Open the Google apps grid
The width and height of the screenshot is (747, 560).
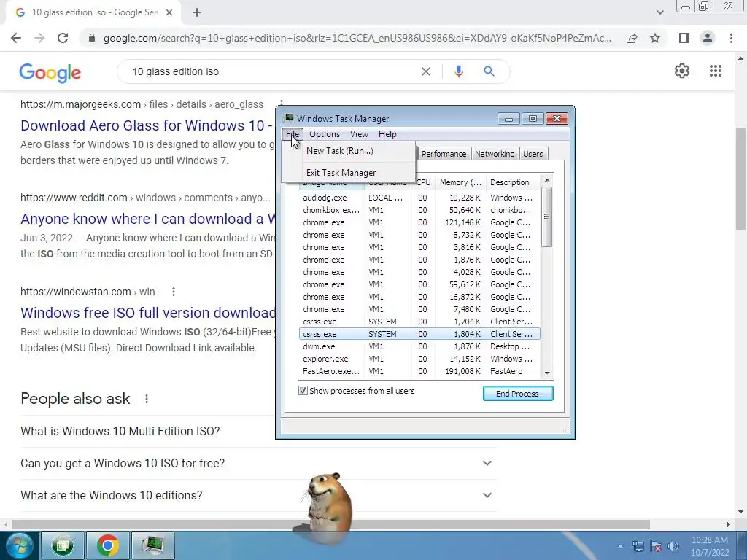click(x=715, y=71)
